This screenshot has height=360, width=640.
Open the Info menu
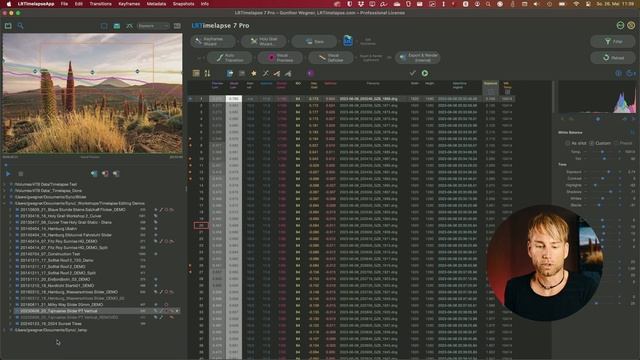[205, 4]
